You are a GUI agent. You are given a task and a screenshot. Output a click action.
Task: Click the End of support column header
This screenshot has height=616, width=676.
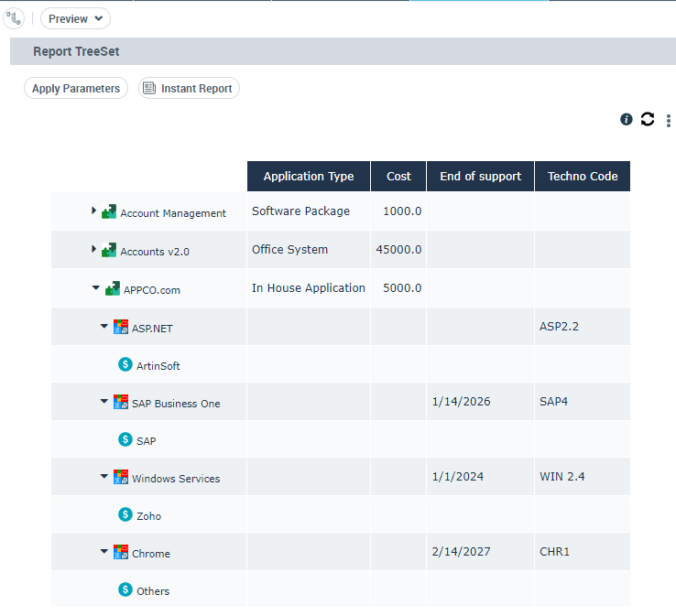click(x=480, y=177)
